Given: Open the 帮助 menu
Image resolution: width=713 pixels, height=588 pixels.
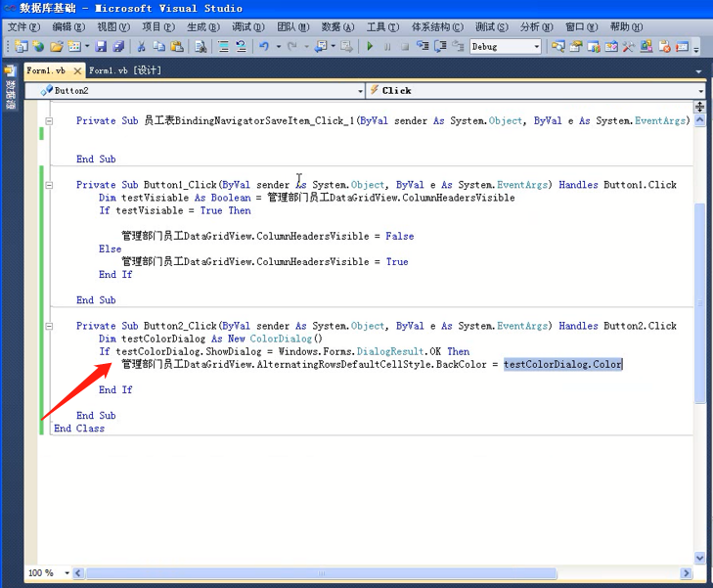Looking at the screenshot, I should coord(626,26).
